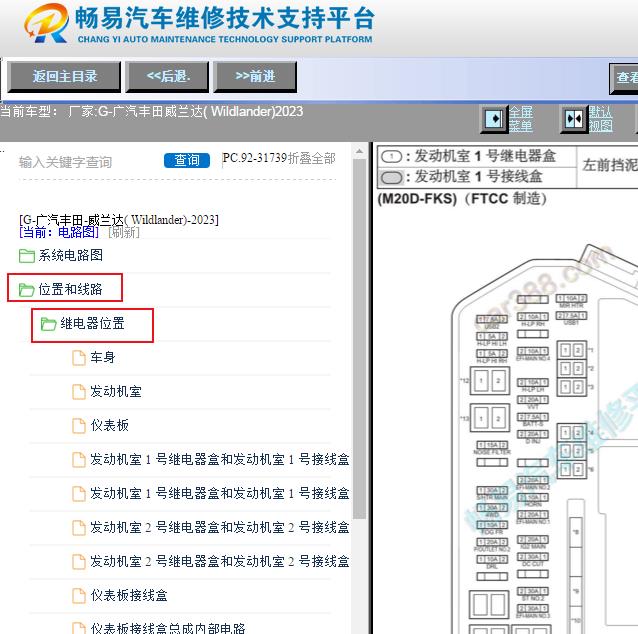Click the 当前：电路图 link
Viewport: 638px width, 634px height.
tap(59, 232)
